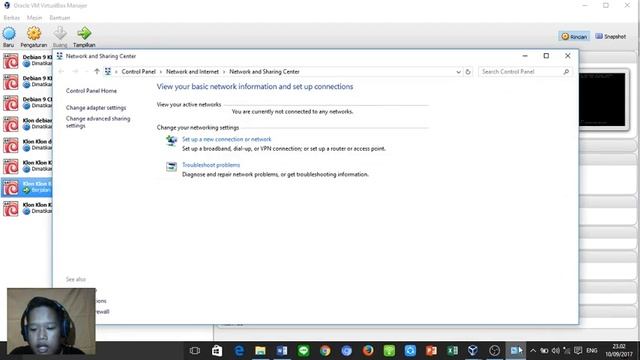Click the new connection setup icon
The width and height of the screenshot is (640, 360).
pos(171,141)
